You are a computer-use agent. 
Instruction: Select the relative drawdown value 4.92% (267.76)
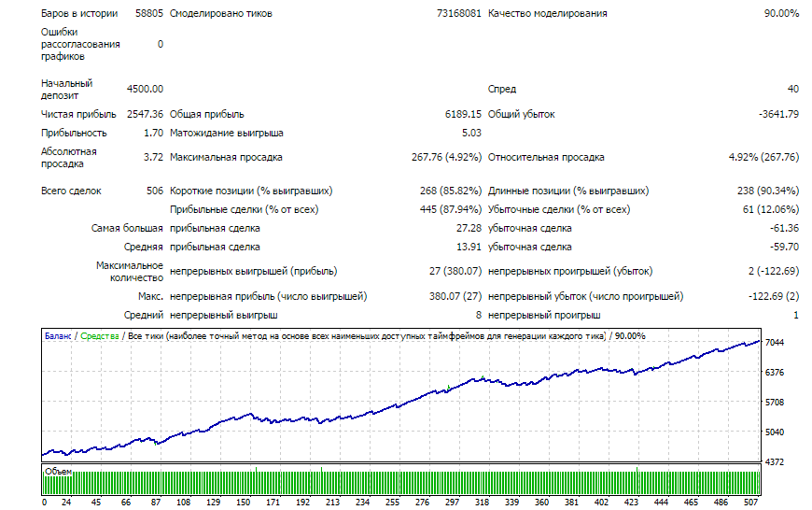point(763,157)
